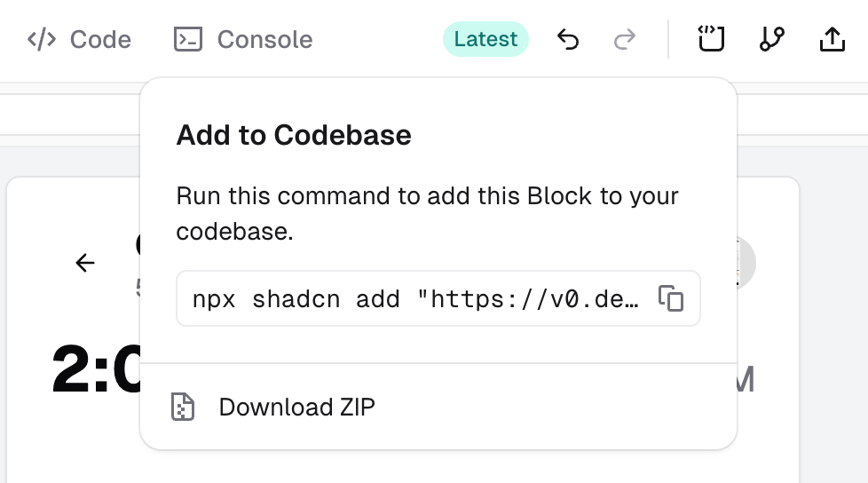Select Download ZIP option

[x=296, y=407]
